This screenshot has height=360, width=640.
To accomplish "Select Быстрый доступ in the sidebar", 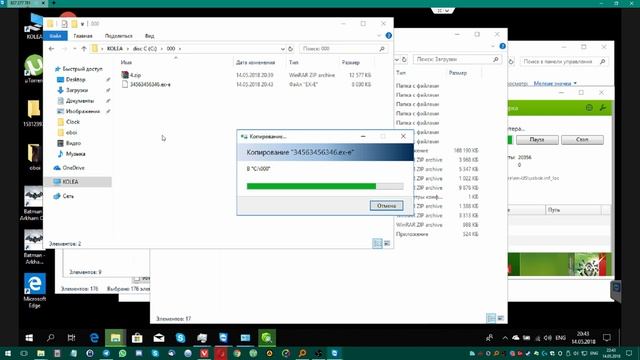I will coord(78,69).
